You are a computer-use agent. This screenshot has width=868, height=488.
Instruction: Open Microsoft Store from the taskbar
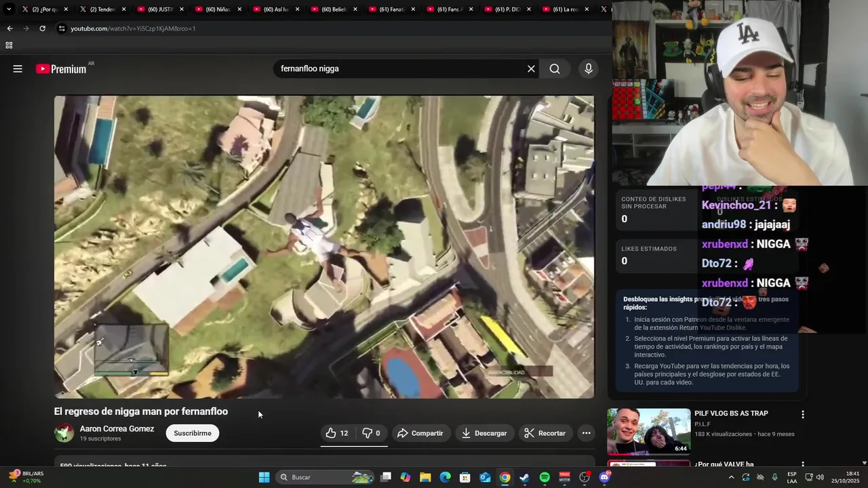[x=465, y=477]
